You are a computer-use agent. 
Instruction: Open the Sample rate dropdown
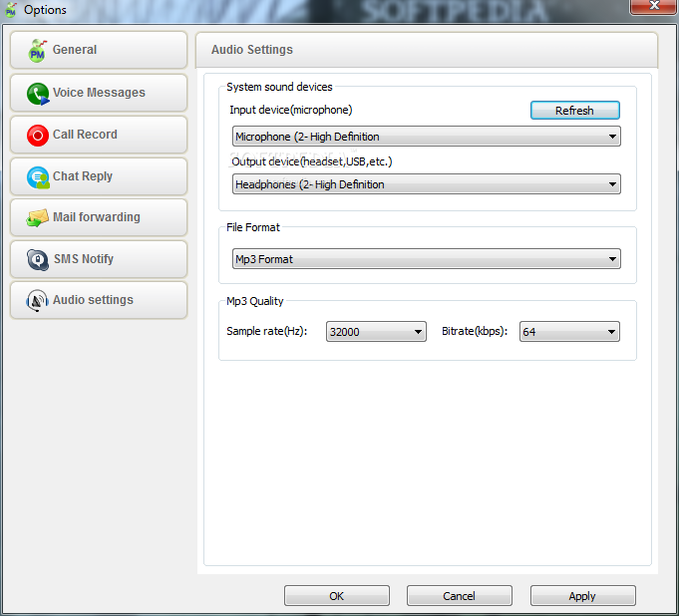pos(376,332)
